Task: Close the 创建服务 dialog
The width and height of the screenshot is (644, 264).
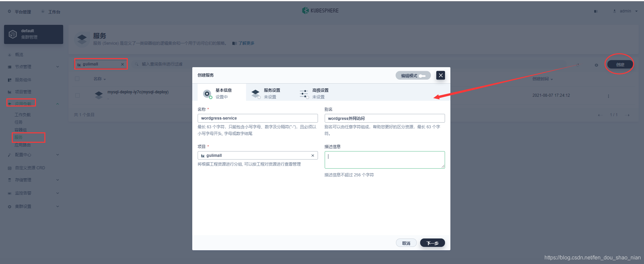Action: tap(441, 75)
